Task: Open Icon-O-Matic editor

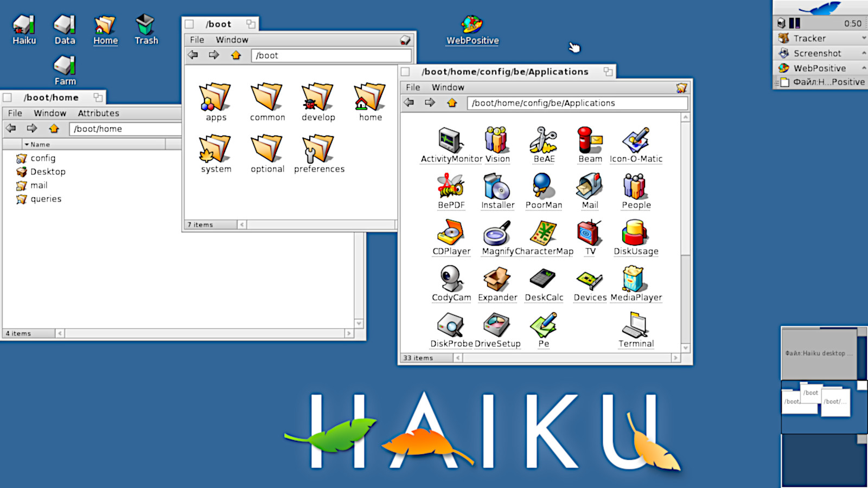Action: pyautogui.click(x=636, y=140)
